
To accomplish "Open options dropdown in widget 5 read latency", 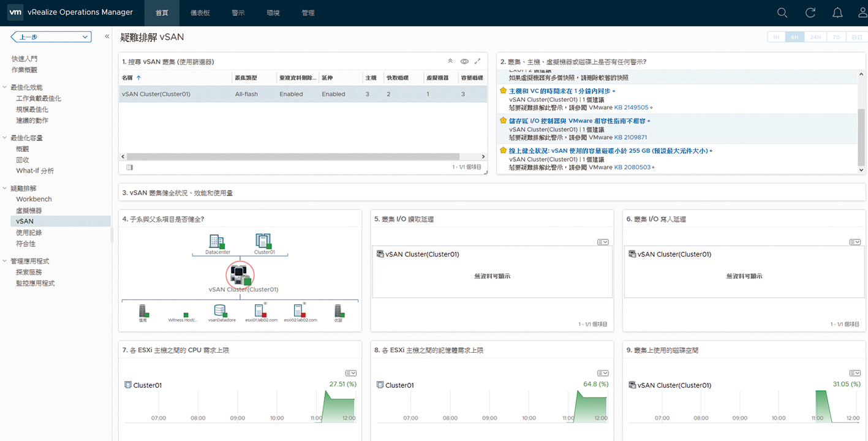I will 603,242.
